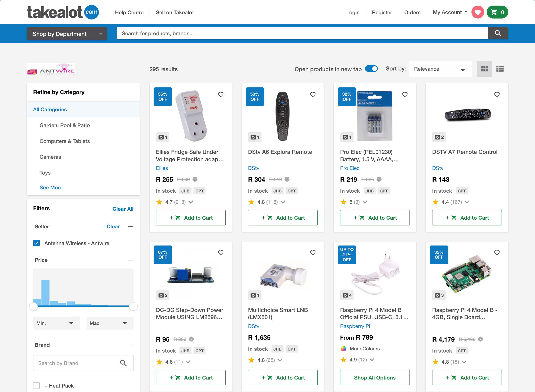Check the + Heat Pack brand box
The image size is (535, 392).
click(x=37, y=386)
